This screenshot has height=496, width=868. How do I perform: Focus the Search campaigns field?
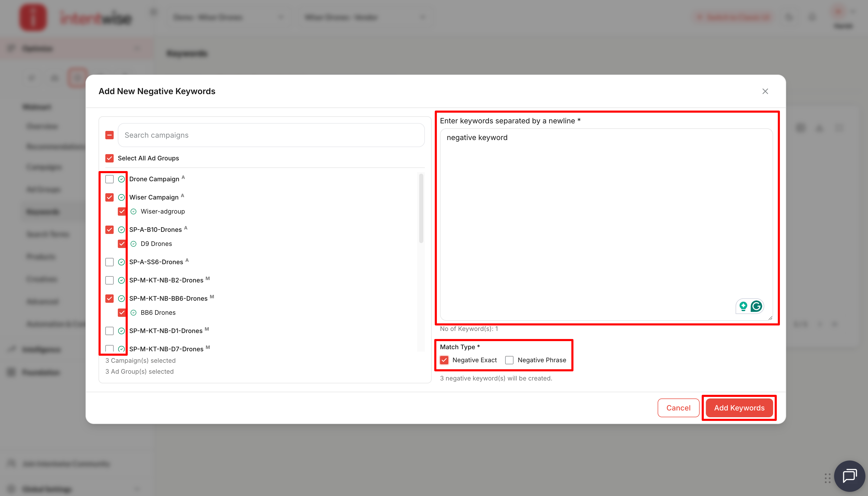(x=271, y=135)
